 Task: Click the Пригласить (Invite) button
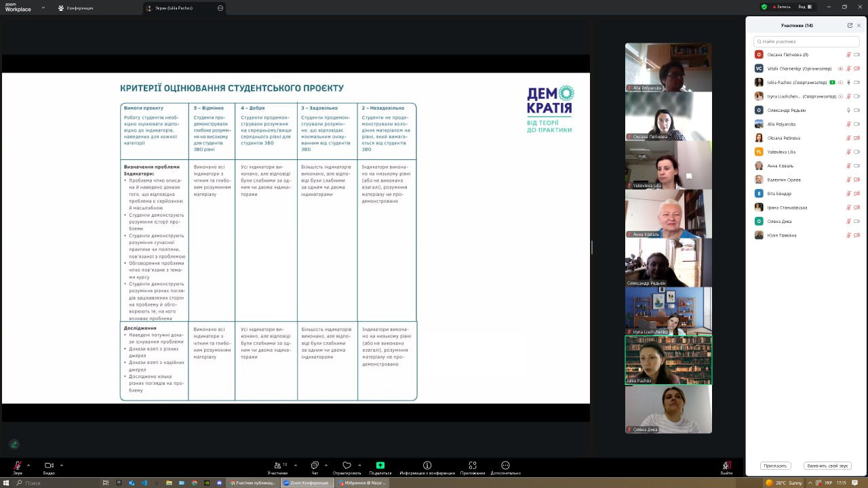[x=775, y=466]
